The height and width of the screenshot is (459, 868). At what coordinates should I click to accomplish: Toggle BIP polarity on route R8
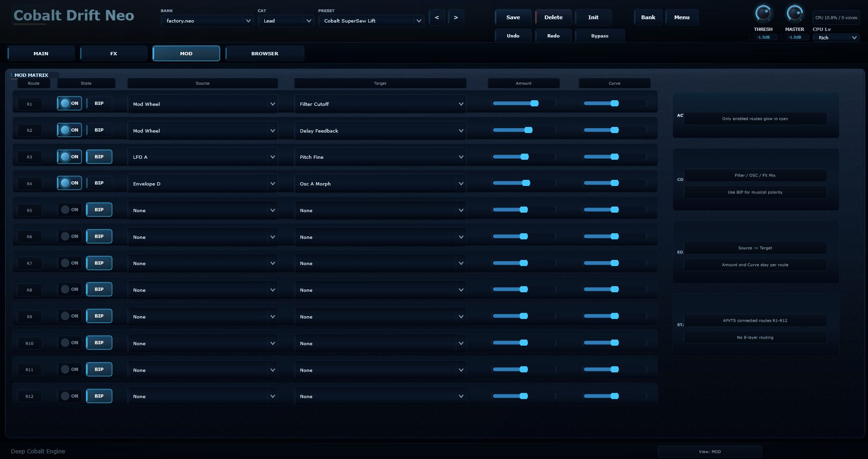99,289
